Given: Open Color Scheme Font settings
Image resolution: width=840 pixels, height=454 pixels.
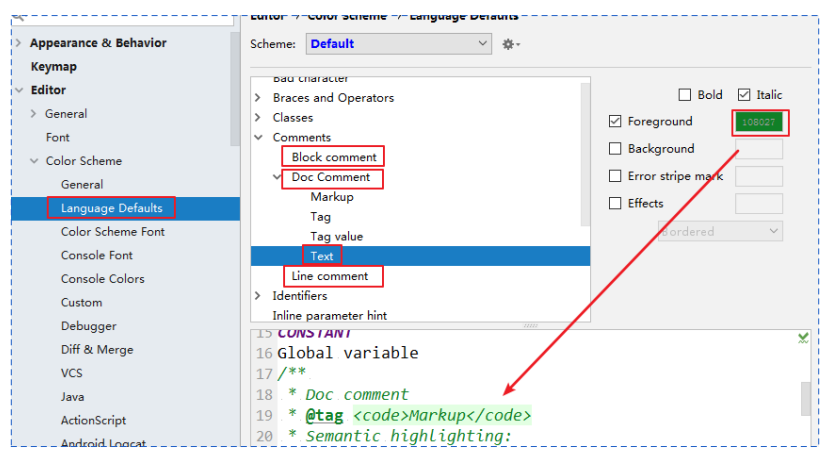Looking at the screenshot, I should [x=112, y=232].
